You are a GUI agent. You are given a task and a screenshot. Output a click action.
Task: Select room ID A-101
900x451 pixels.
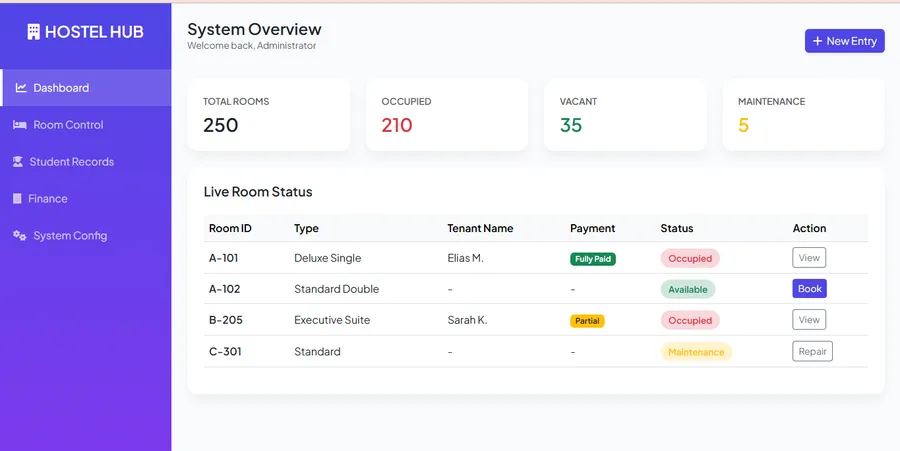coord(223,258)
